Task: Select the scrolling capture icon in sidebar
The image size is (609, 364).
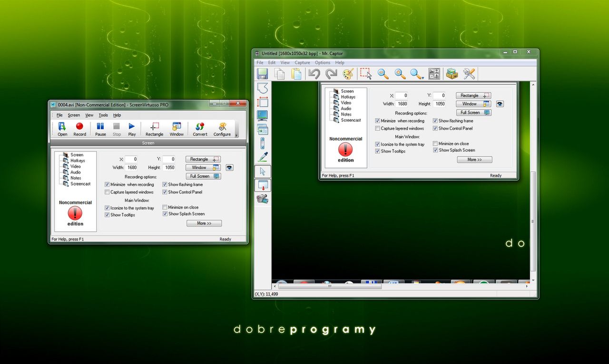Action: tap(263, 143)
